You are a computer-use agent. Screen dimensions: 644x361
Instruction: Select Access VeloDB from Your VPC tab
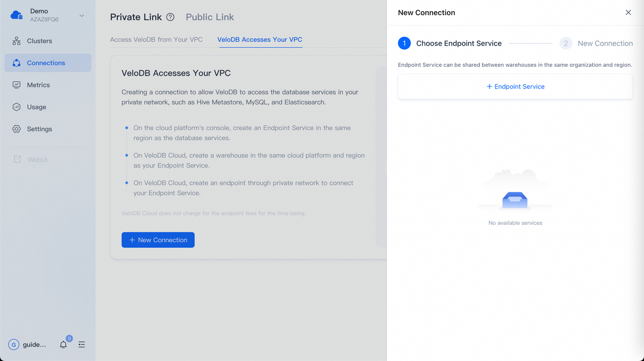coord(156,39)
